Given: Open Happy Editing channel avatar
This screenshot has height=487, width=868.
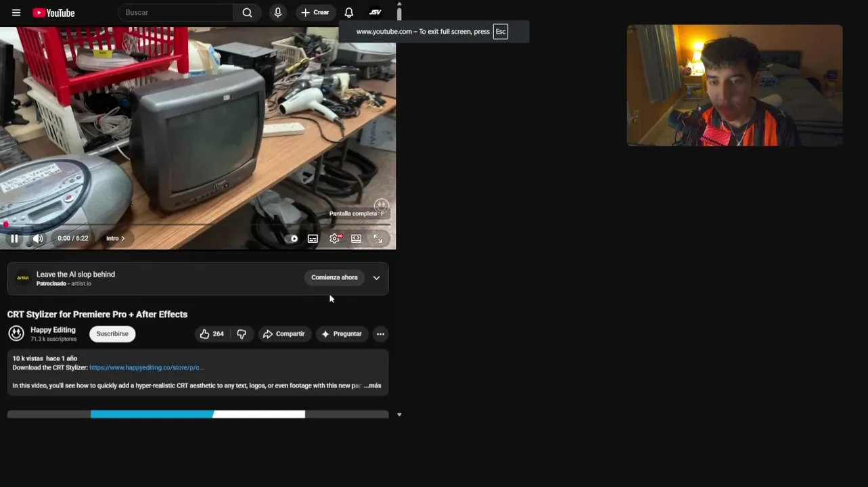Looking at the screenshot, I should [x=16, y=333].
